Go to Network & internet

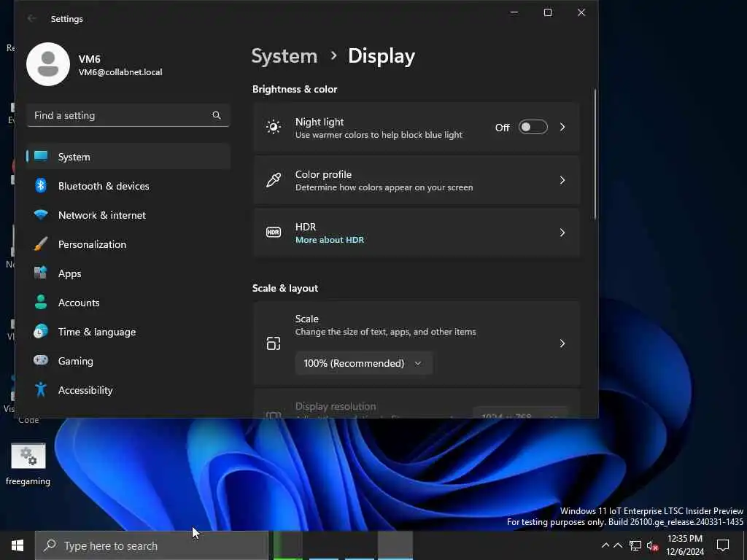pos(128,215)
